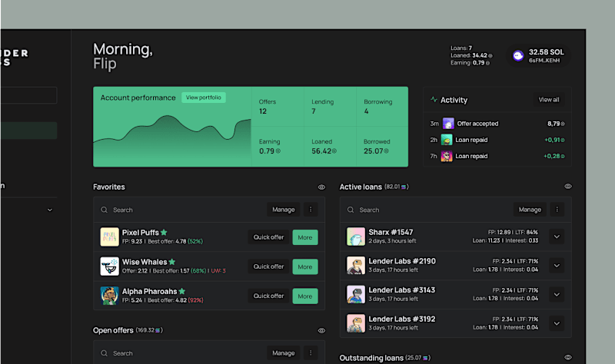Toggle visibility of the Open offers section

click(321, 330)
